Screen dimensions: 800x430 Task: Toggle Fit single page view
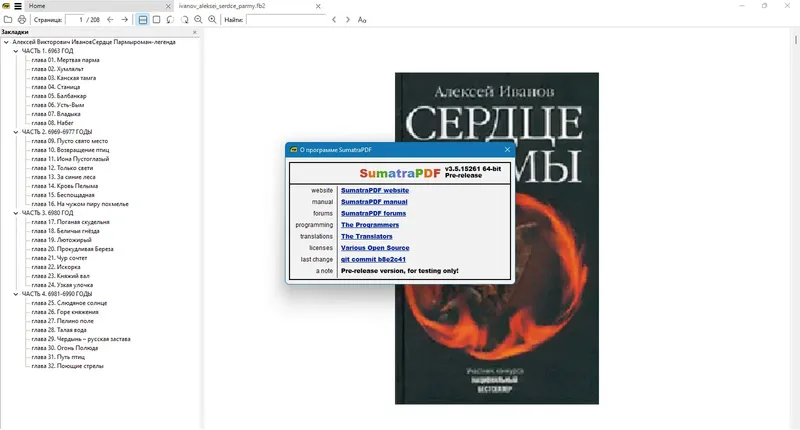coord(157,19)
